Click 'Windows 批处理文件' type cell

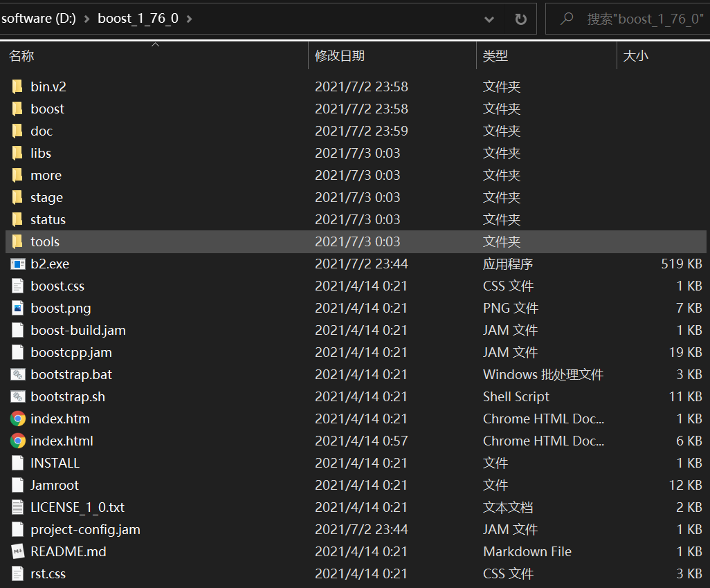[543, 375]
